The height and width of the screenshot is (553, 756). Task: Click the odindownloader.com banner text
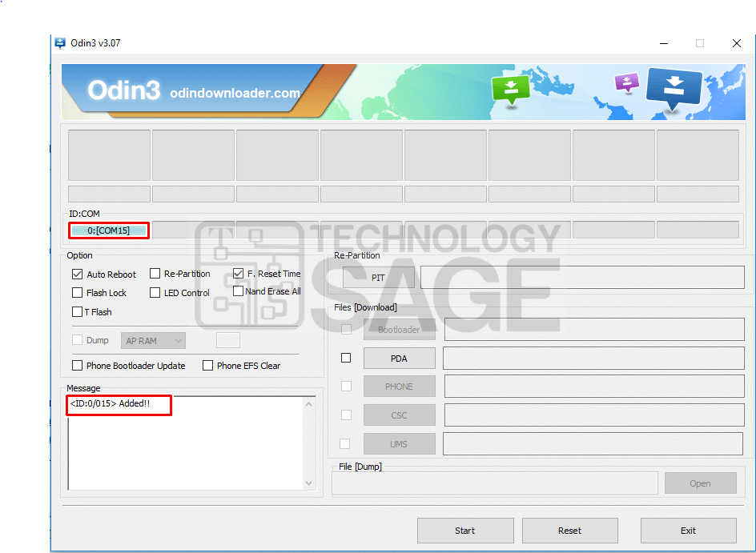tap(235, 93)
